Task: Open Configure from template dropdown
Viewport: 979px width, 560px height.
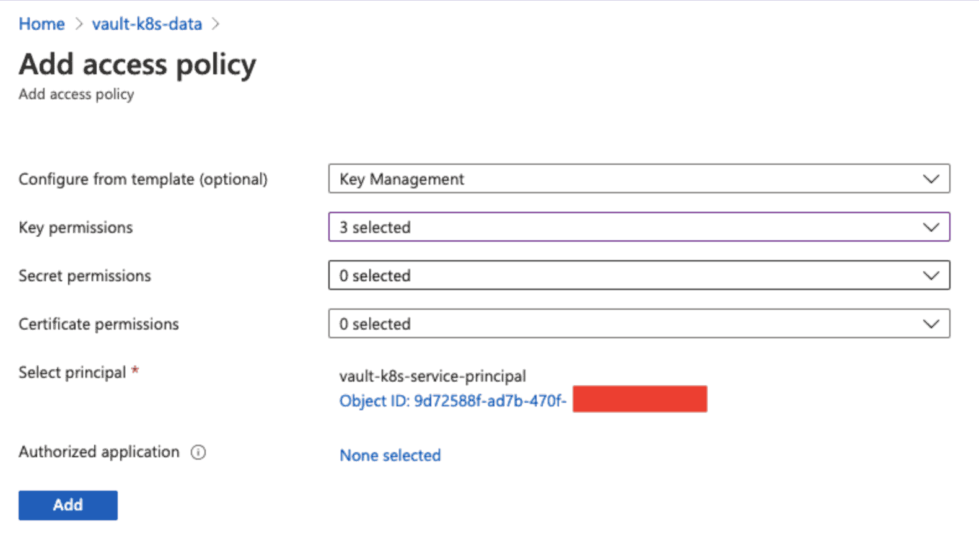Action: tap(639, 178)
